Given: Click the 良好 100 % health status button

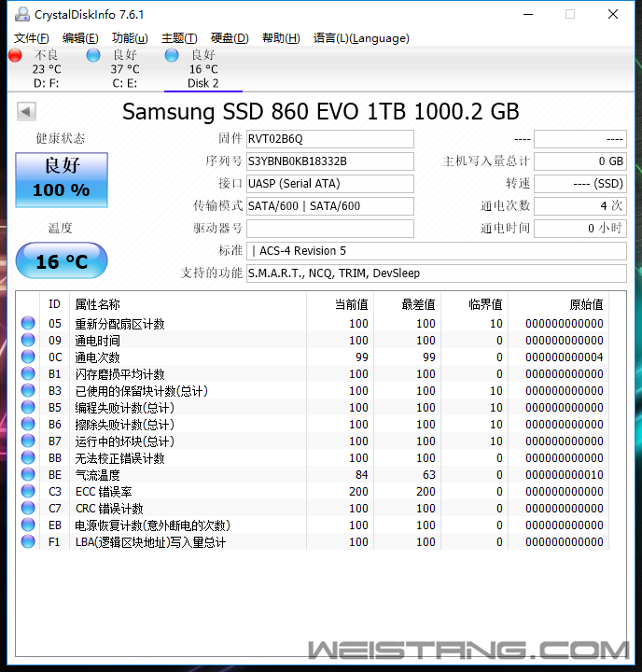Looking at the screenshot, I should (x=62, y=180).
